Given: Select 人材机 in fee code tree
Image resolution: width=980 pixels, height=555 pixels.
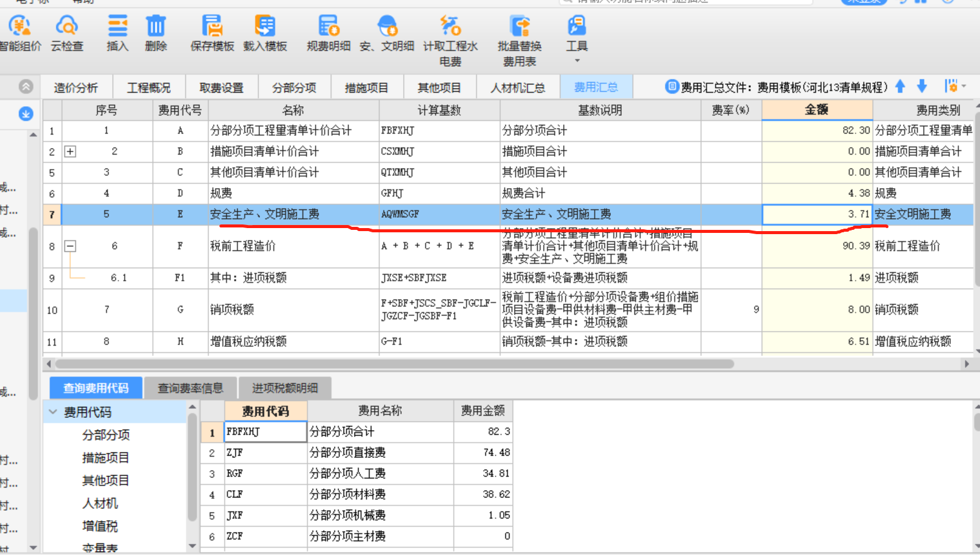Looking at the screenshot, I should click(100, 503).
